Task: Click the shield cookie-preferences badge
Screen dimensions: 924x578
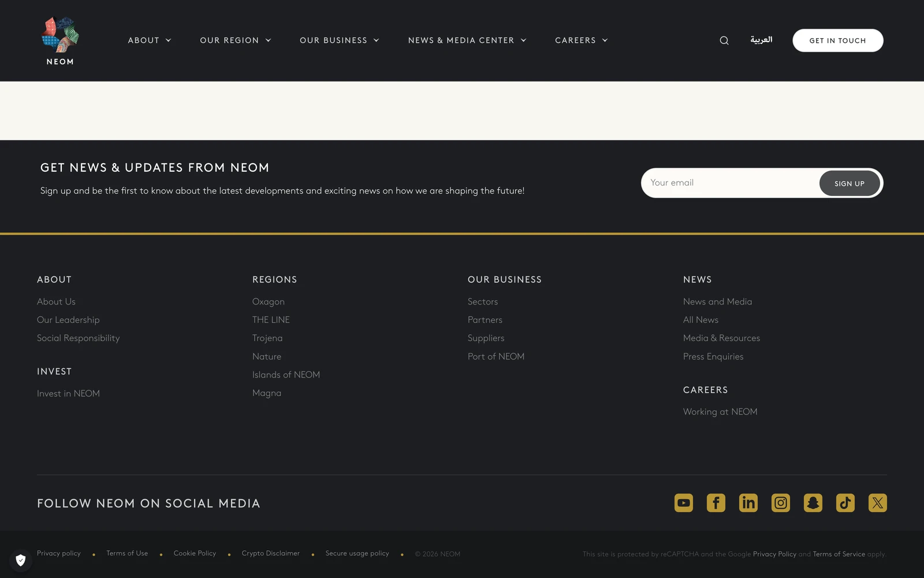Action: pyautogui.click(x=21, y=560)
